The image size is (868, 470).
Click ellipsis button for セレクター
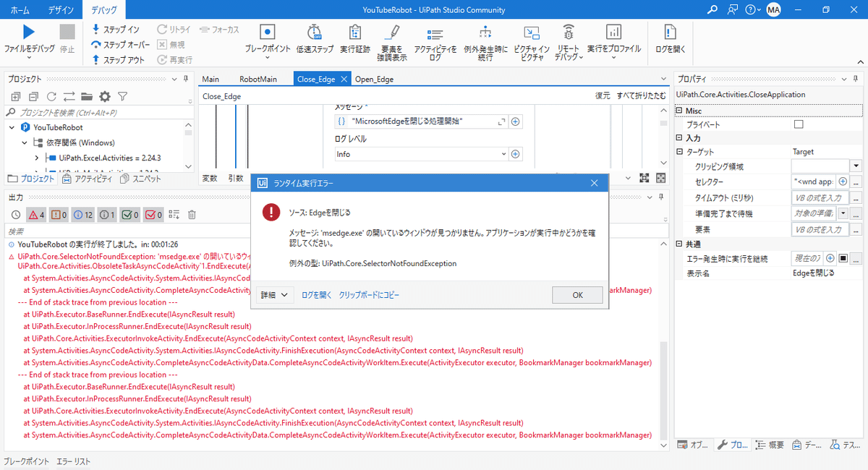tap(856, 181)
